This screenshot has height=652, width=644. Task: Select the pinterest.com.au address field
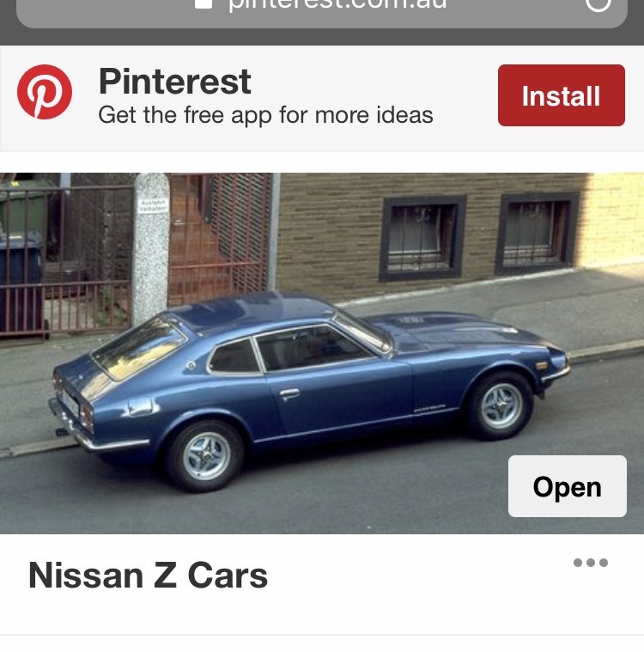pyautogui.click(x=337, y=5)
